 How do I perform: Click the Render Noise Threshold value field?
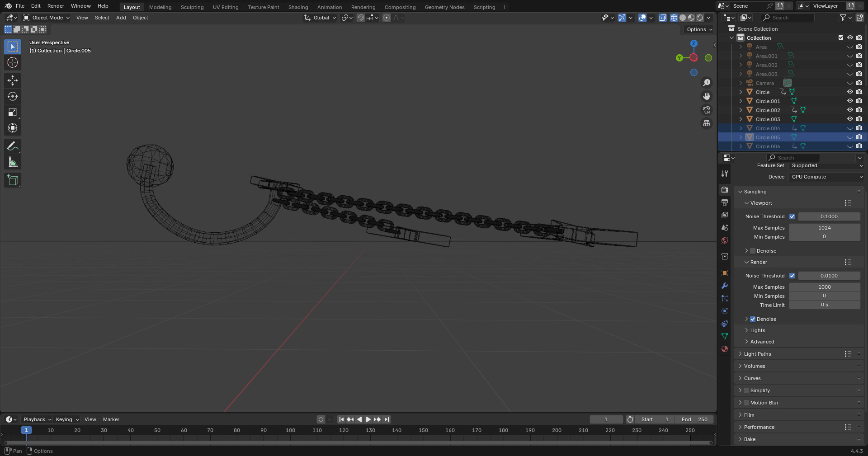pyautogui.click(x=829, y=276)
